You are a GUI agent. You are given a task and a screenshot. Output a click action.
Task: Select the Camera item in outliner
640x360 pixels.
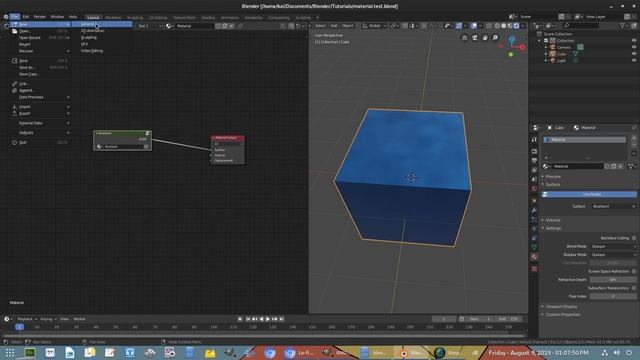pyautogui.click(x=564, y=47)
